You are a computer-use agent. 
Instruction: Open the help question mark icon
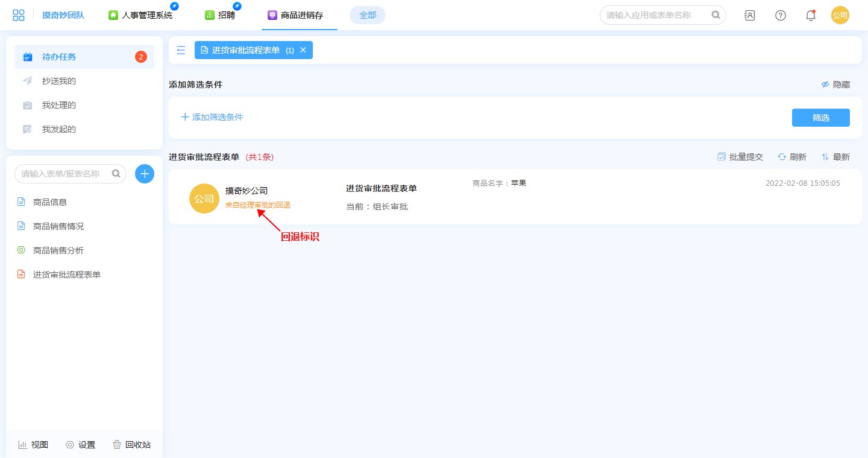tap(781, 15)
